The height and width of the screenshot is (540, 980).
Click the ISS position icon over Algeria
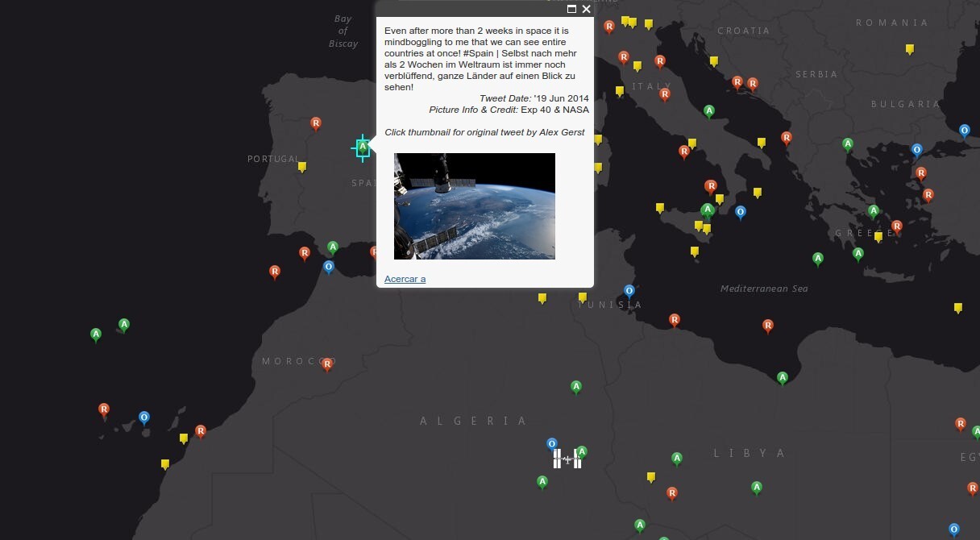[x=567, y=459]
